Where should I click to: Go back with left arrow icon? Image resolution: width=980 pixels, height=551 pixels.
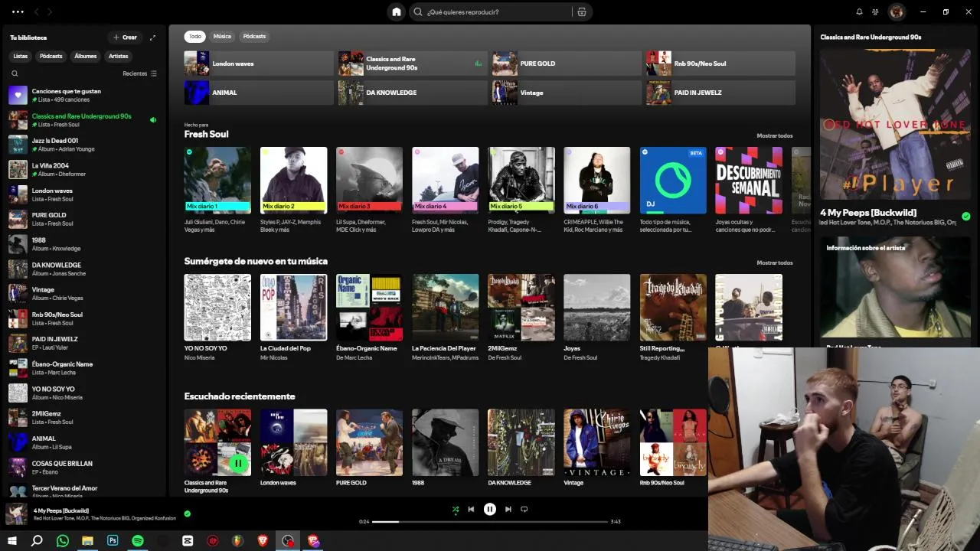tap(38, 12)
